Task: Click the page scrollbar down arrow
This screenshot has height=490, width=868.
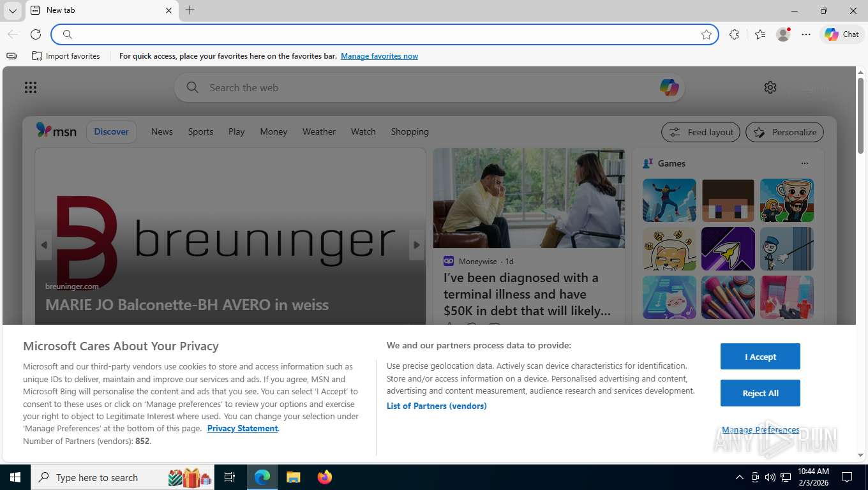Action: 860,455
